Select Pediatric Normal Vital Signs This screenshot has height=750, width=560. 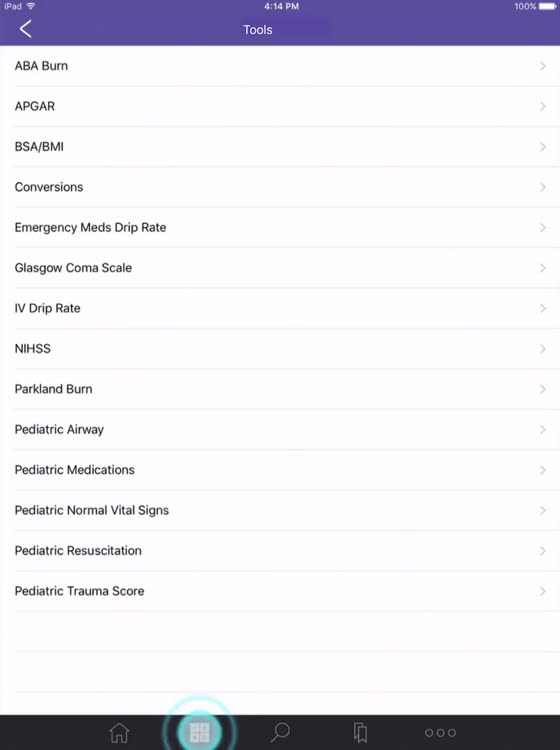280,510
